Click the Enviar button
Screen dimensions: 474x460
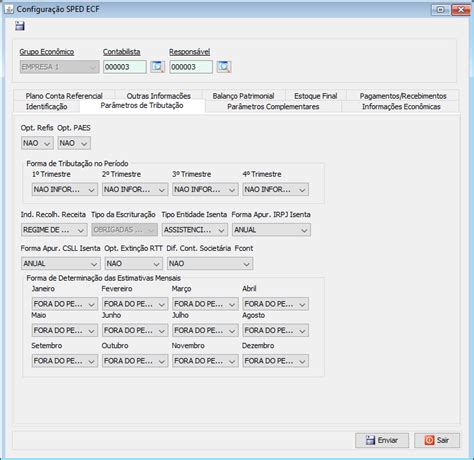coord(382,440)
